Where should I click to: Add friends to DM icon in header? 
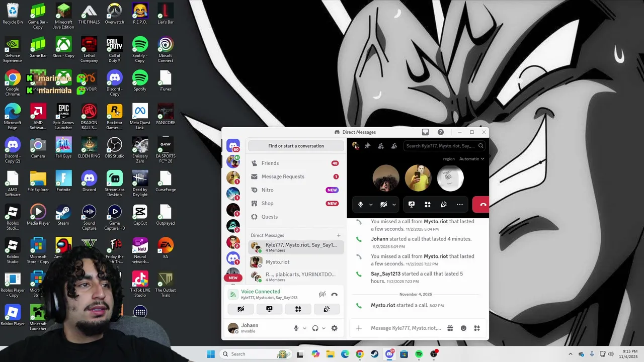(381, 146)
